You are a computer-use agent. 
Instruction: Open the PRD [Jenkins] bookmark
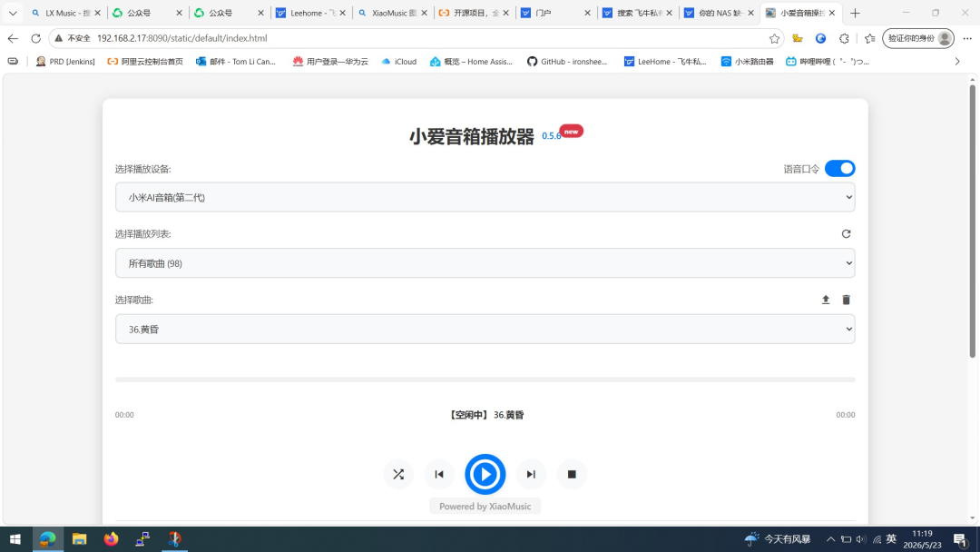pyautogui.click(x=65, y=61)
